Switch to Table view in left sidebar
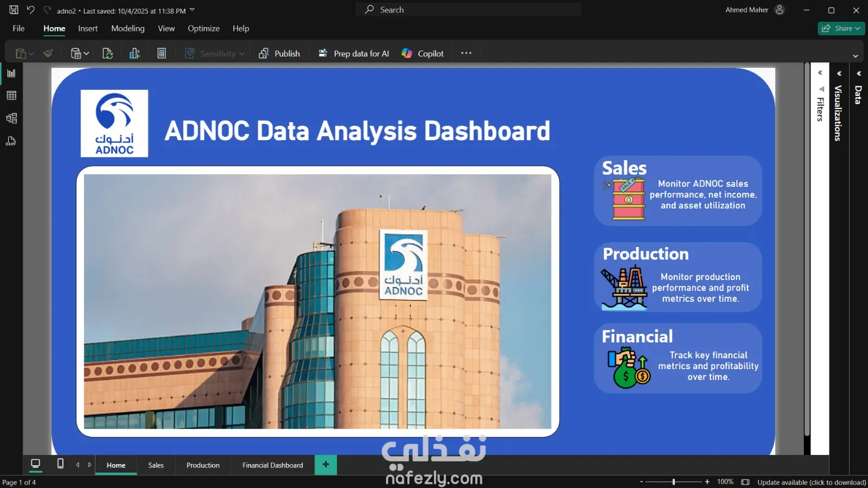 [11, 96]
